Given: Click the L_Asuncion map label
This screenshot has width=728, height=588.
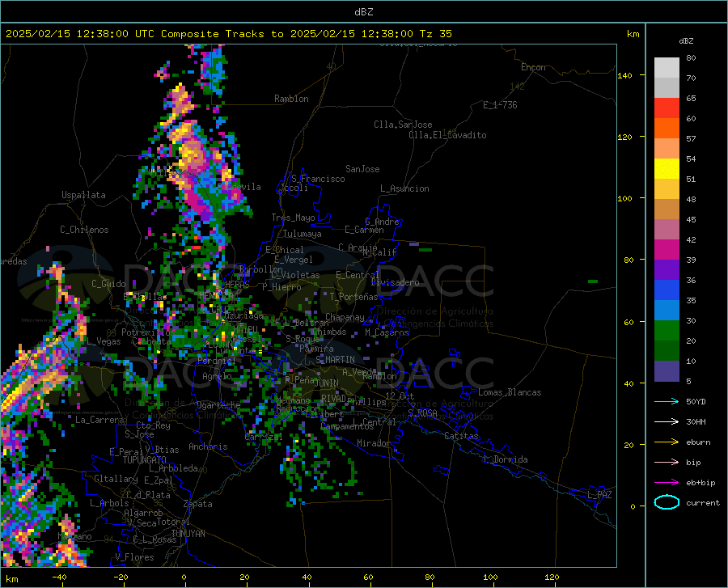Looking at the screenshot, I should pos(404,188).
